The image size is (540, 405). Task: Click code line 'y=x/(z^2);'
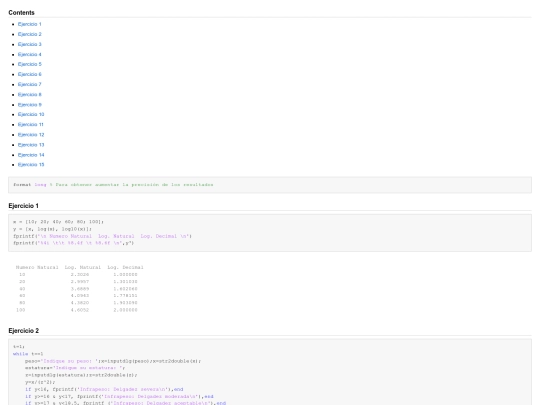coord(40,382)
